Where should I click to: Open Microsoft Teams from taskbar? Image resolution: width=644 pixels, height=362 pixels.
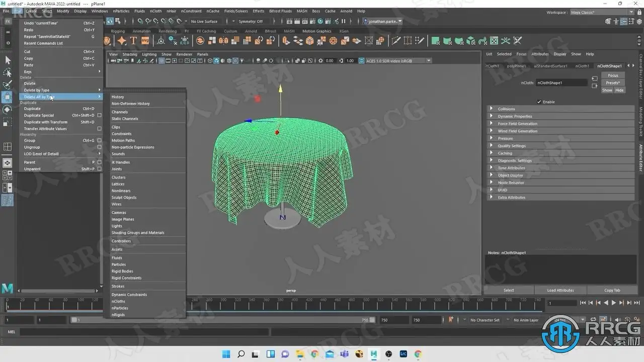[345, 354]
